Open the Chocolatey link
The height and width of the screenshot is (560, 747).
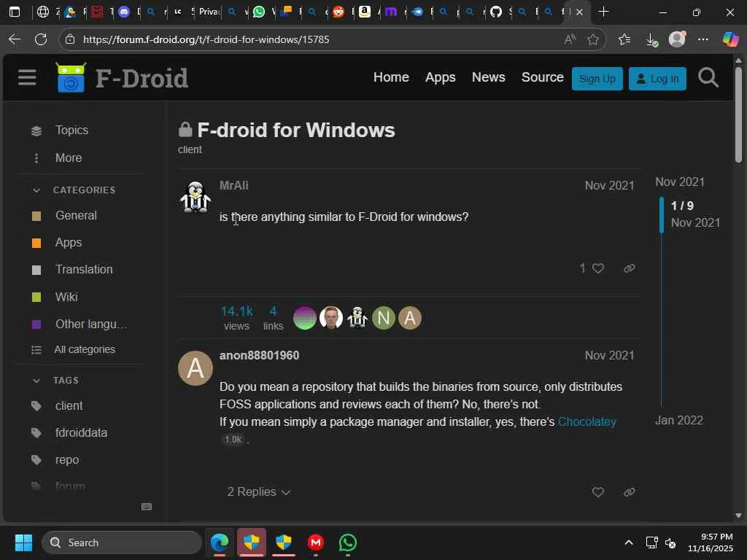(x=587, y=421)
